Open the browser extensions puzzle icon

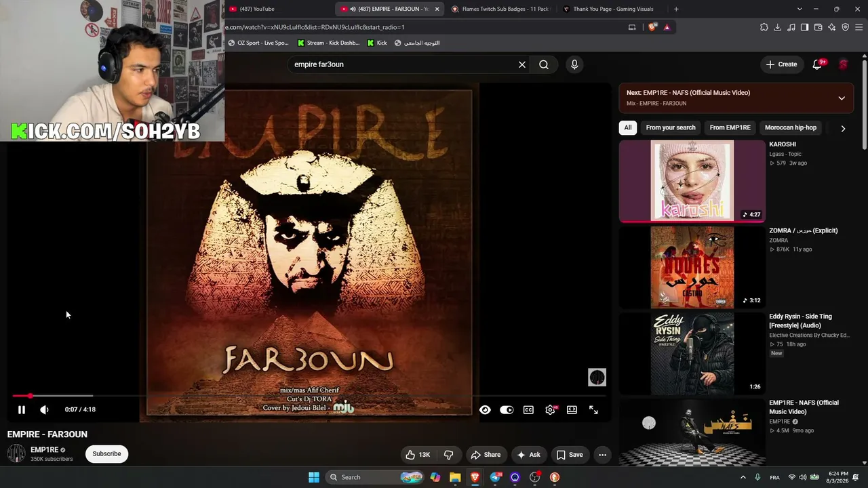pyautogui.click(x=764, y=27)
